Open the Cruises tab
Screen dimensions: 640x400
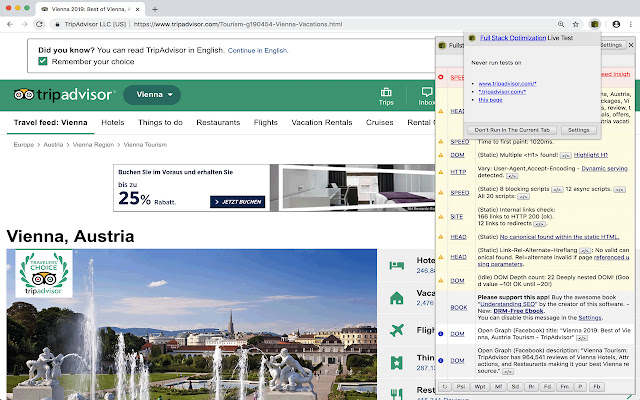click(380, 122)
